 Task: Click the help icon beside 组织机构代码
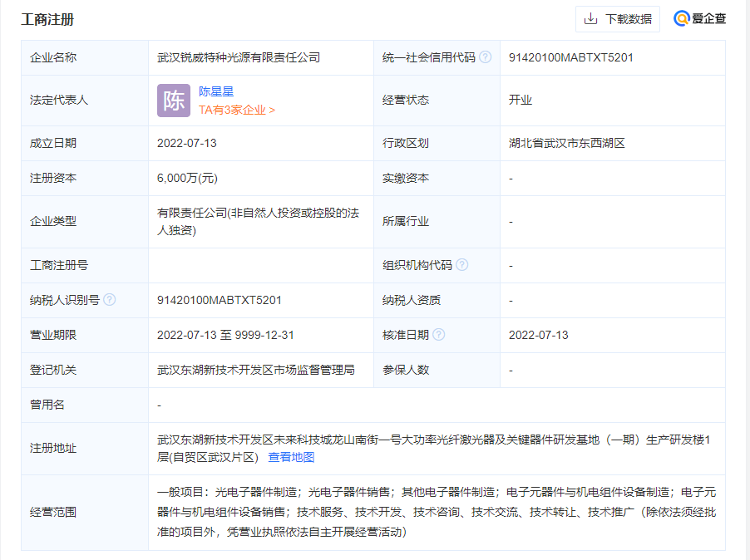tap(462, 265)
